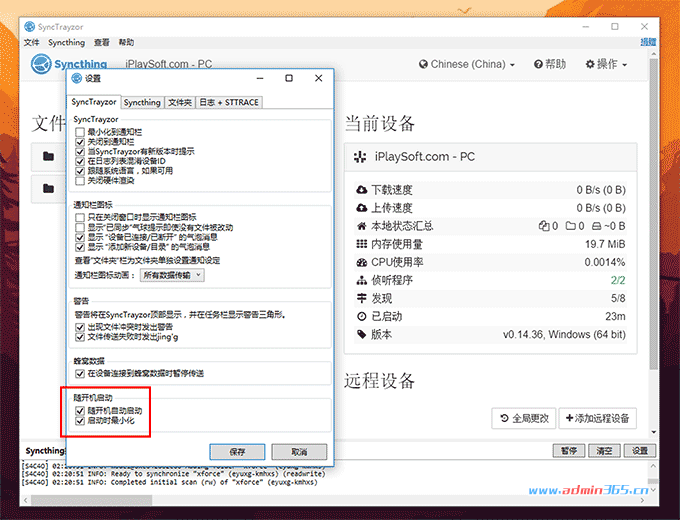
Task: Check 只在关闭窗口时显示通知栏图标
Action: 80,217
